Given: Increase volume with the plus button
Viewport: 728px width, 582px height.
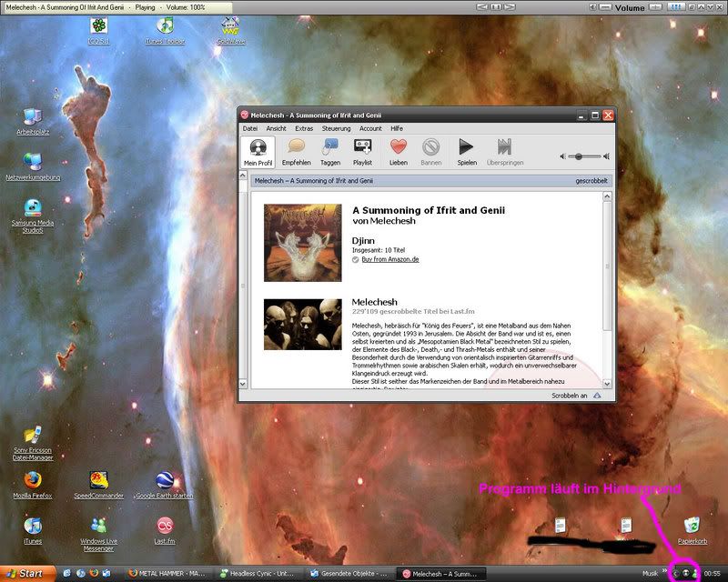Looking at the screenshot, I should click(654, 7).
